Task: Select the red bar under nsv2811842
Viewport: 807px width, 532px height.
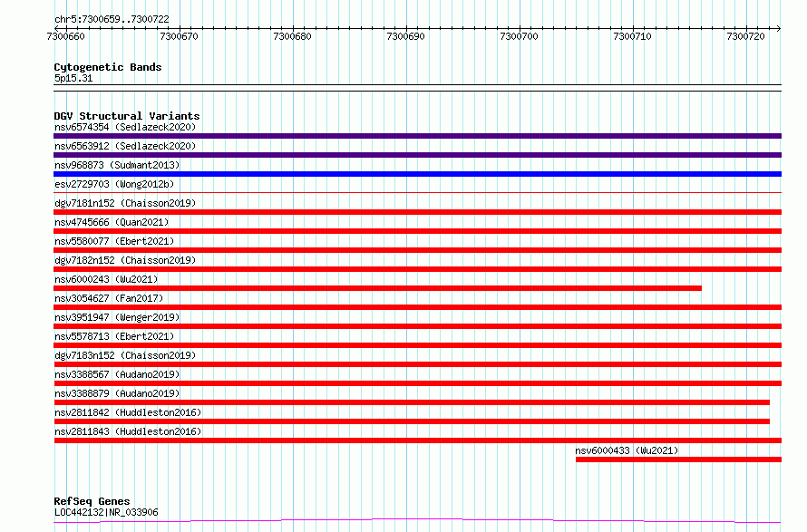Action: [412, 421]
